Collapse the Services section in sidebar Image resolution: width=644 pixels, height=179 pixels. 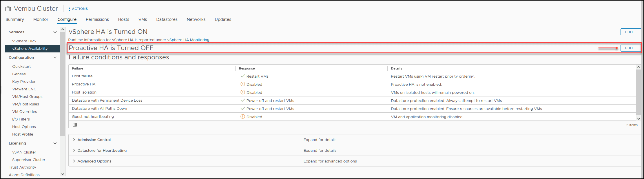pyautogui.click(x=55, y=32)
